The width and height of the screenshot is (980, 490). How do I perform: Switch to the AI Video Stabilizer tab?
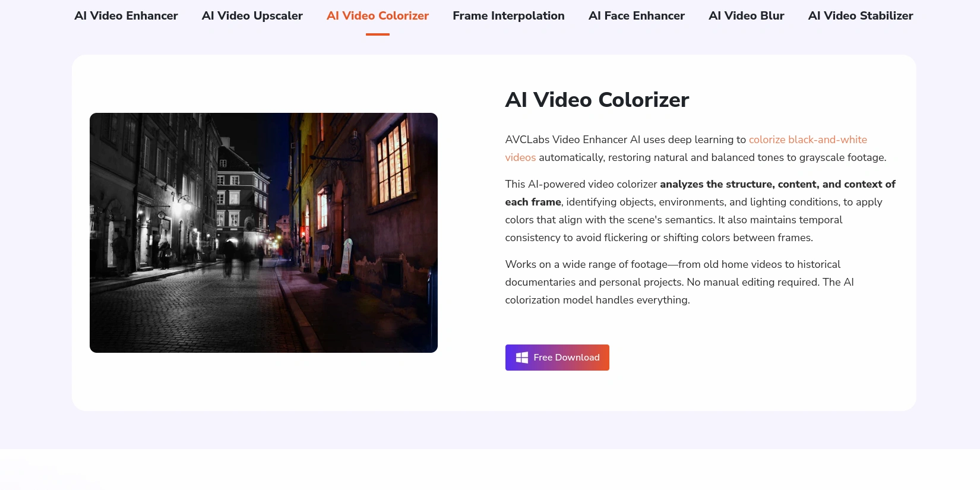click(x=860, y=16)
